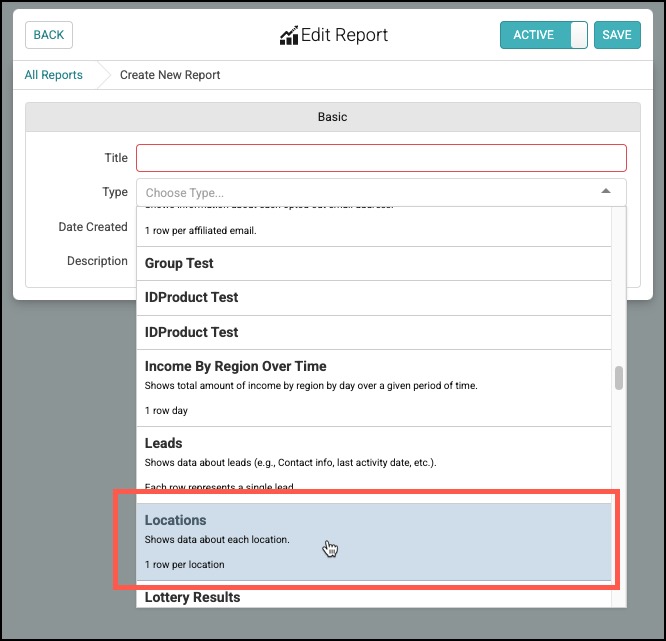Click the '1 row day' text

[x=166, y=410]
